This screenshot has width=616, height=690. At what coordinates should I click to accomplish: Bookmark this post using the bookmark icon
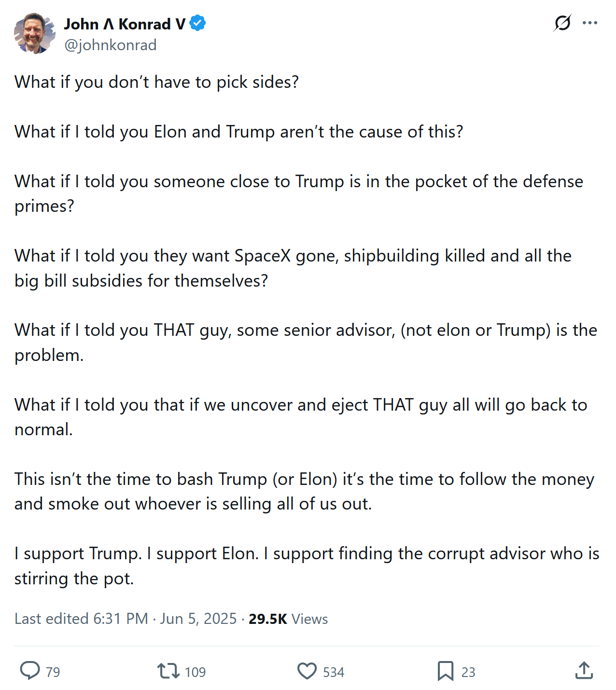pos(445,671)
